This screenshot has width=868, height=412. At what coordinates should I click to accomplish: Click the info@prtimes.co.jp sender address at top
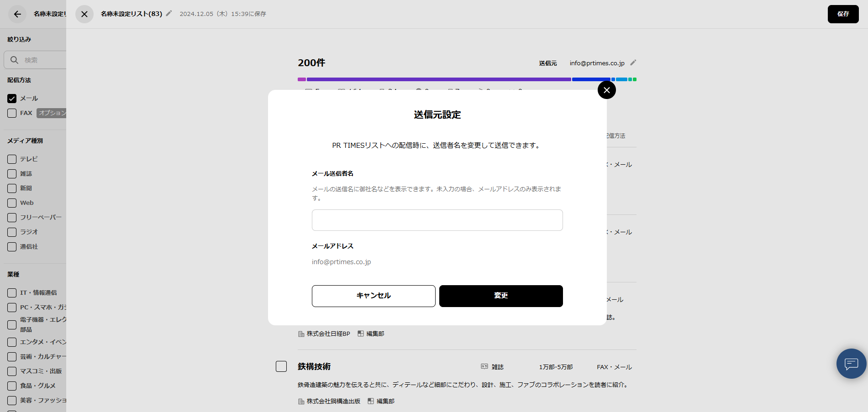coord(597,63)
